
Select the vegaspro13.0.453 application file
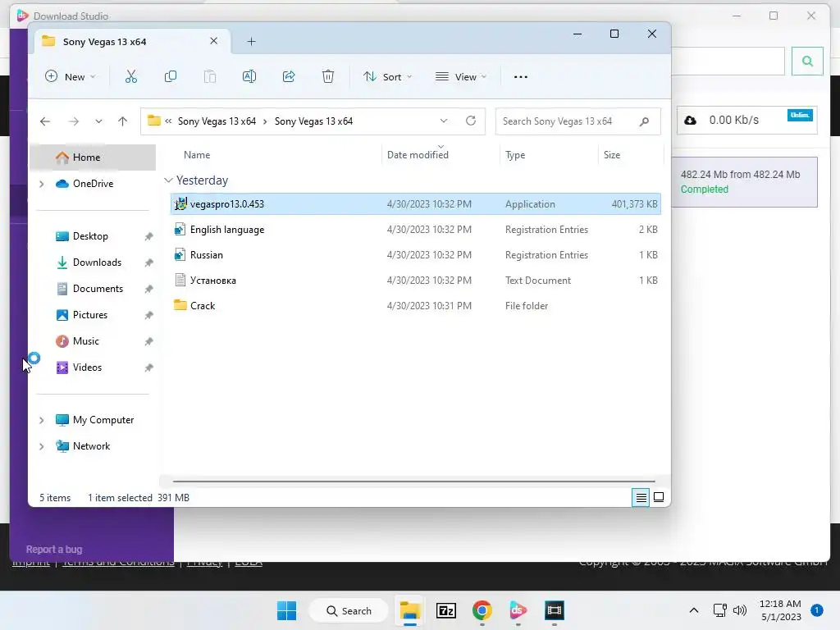415,204
